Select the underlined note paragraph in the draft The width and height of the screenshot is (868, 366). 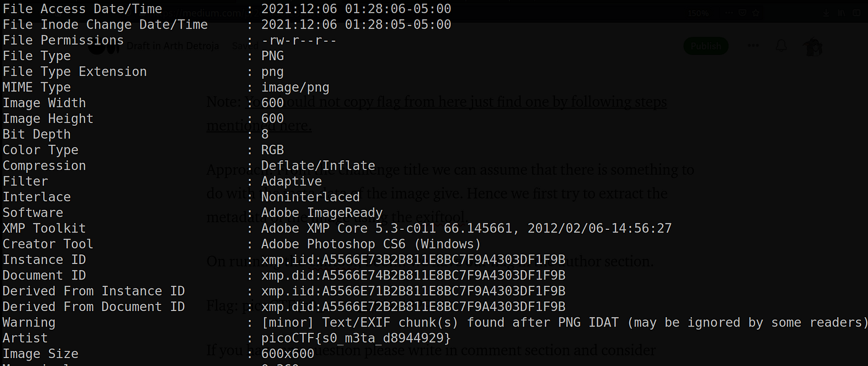tap(436, 113)
